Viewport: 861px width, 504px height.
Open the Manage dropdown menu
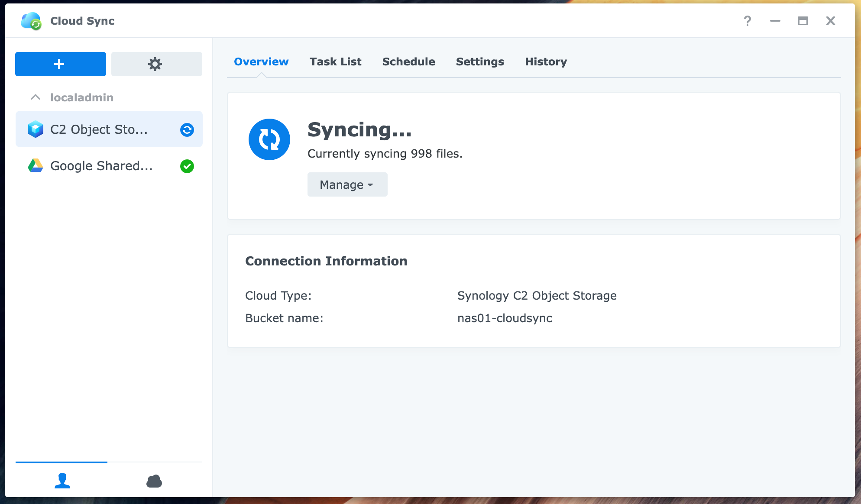click(x=347, y=184)
